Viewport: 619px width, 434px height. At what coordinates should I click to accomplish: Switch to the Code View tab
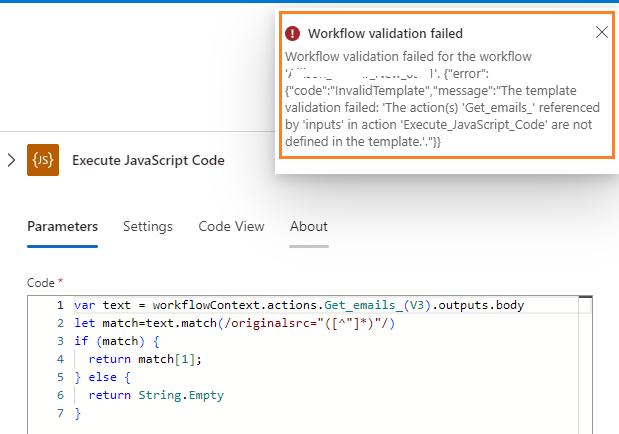[231, 226]
